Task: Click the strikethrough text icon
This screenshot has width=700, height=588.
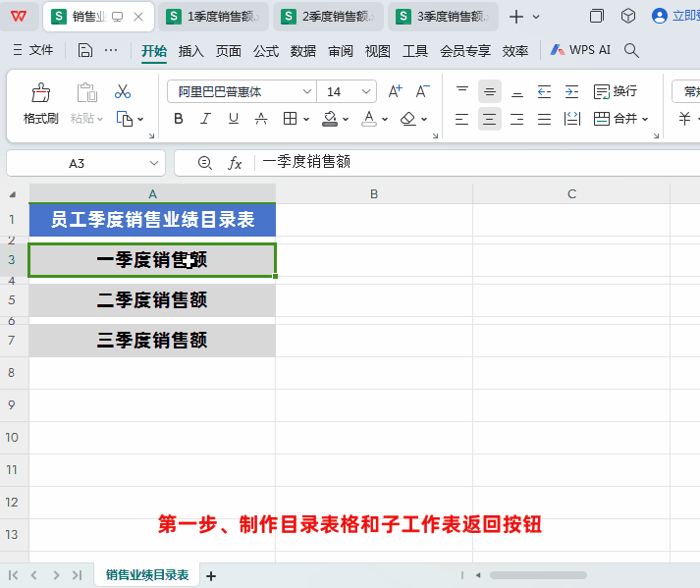Action: pyautogui.click(x=261, y=119)
